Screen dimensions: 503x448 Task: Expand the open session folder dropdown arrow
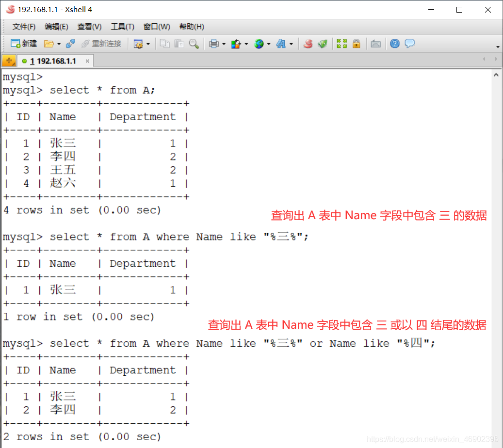[x=58, y=44]
